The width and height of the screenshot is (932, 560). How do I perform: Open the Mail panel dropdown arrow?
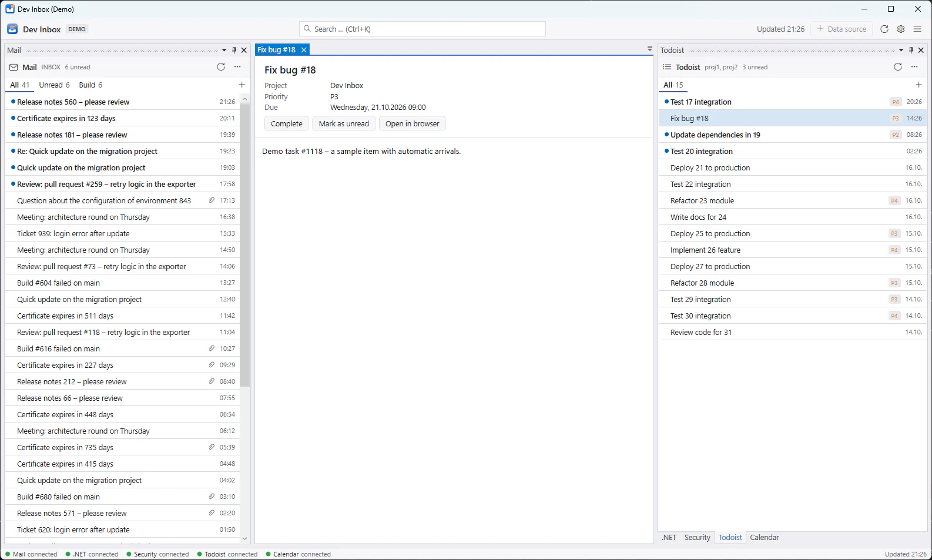point(224,50)
